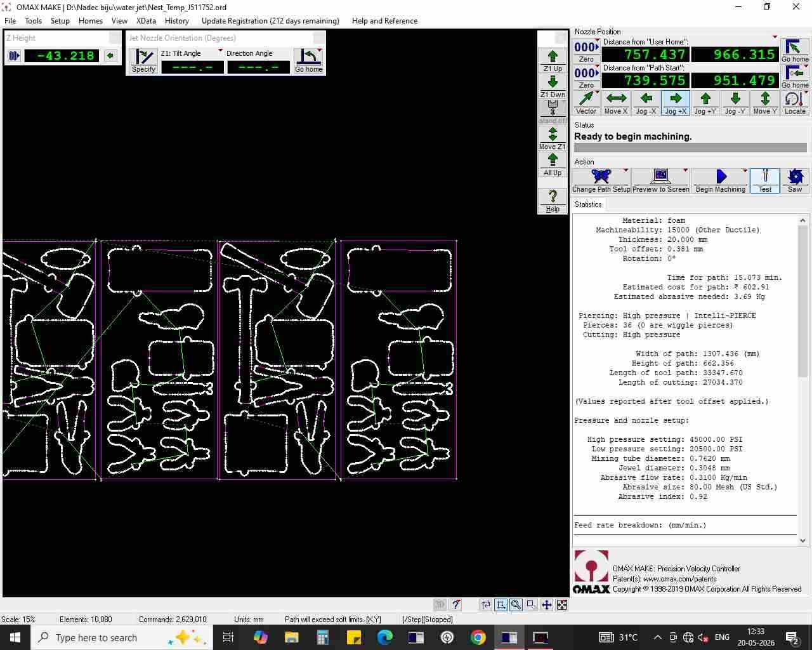Click the Move Z1 button
The image size is (812, 650).
(553, 138)
